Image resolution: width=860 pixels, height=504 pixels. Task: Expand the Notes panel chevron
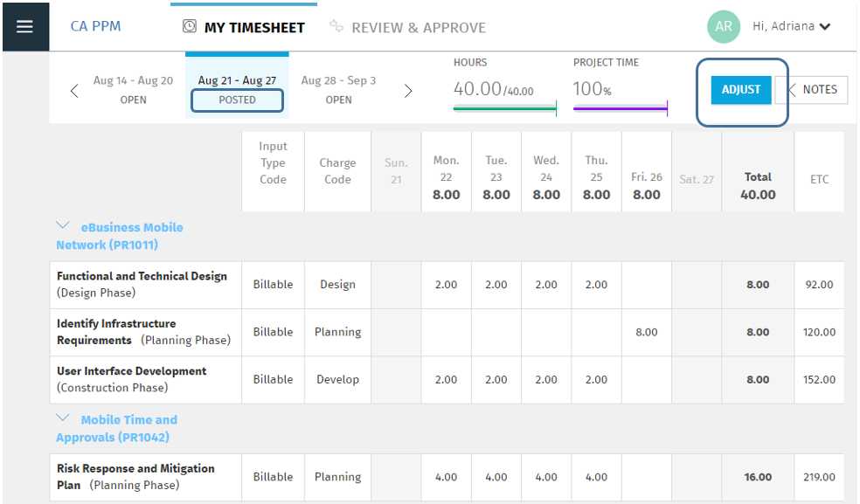pyautogui.click(x=792, y=90)
